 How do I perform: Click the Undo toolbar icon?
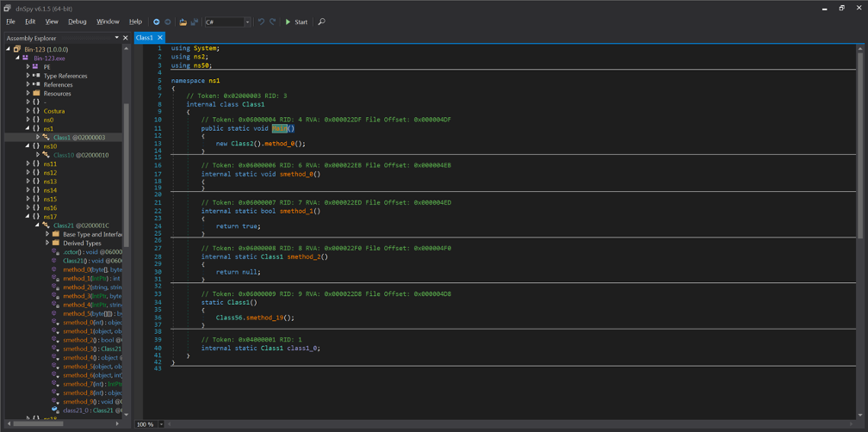(x=262, y=22)
